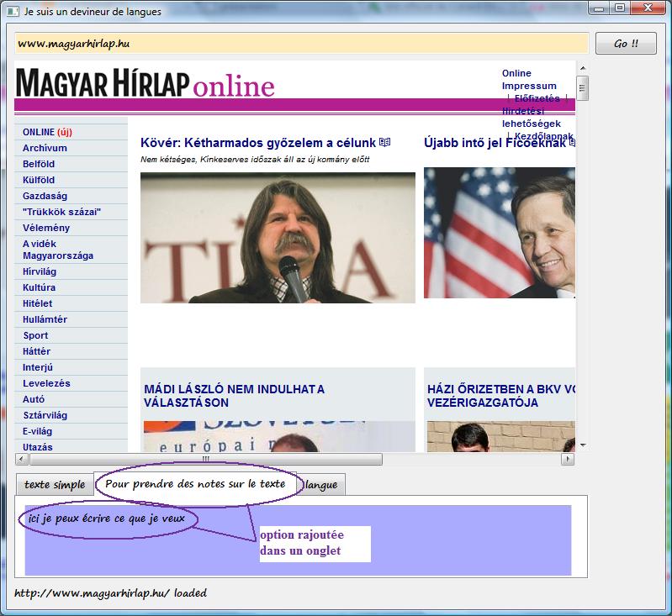Click the horizontal scrollbar thumb
This screenshot has height=616, width=672.
pos(206,459)
